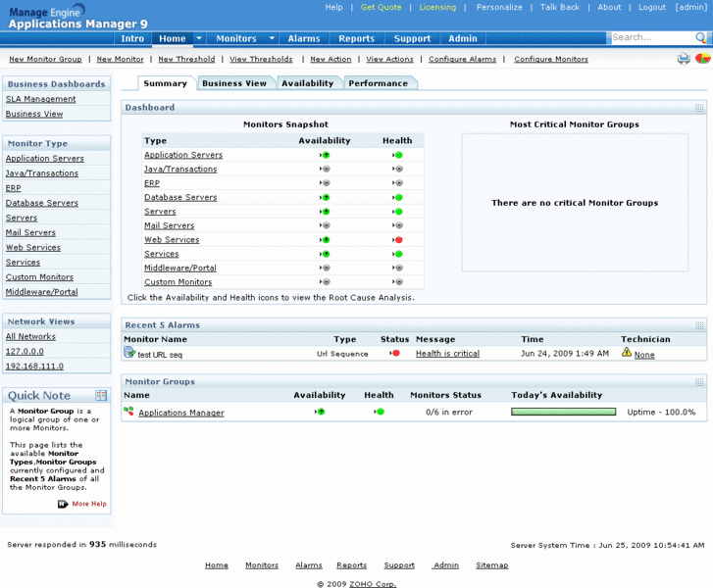Click Personalize header link
This screenshot has width=713, height=588.
coord(499,7)
